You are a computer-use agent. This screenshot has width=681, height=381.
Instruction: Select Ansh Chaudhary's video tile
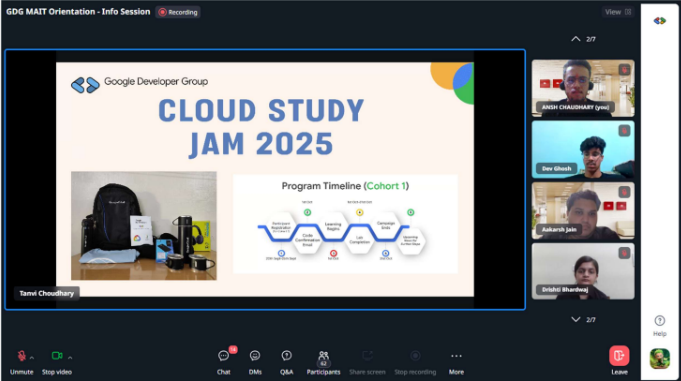click(x=583, y=88)
